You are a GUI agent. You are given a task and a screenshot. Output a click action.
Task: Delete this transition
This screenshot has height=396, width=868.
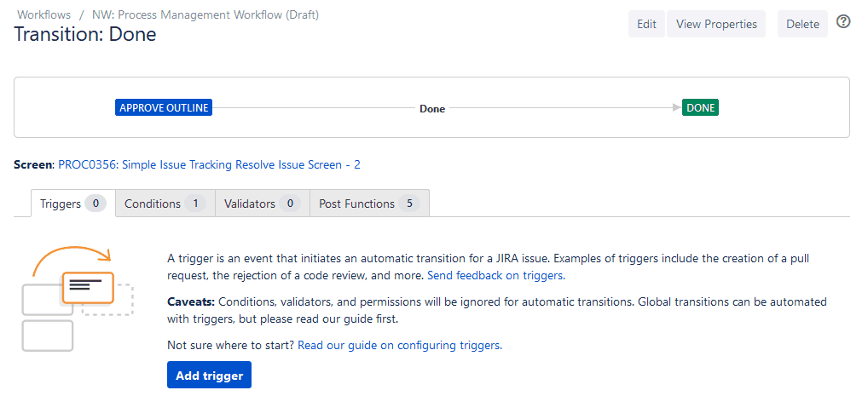click(802, 24)
